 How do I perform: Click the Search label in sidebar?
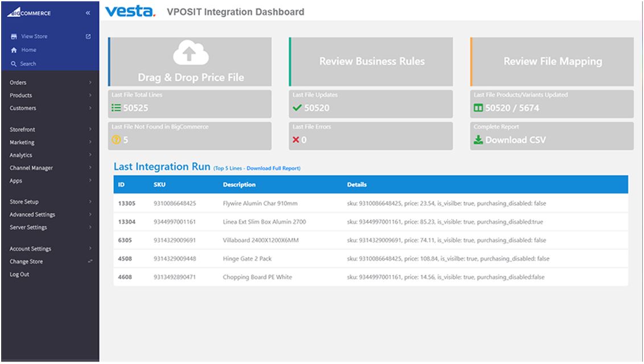click(28, 64)
